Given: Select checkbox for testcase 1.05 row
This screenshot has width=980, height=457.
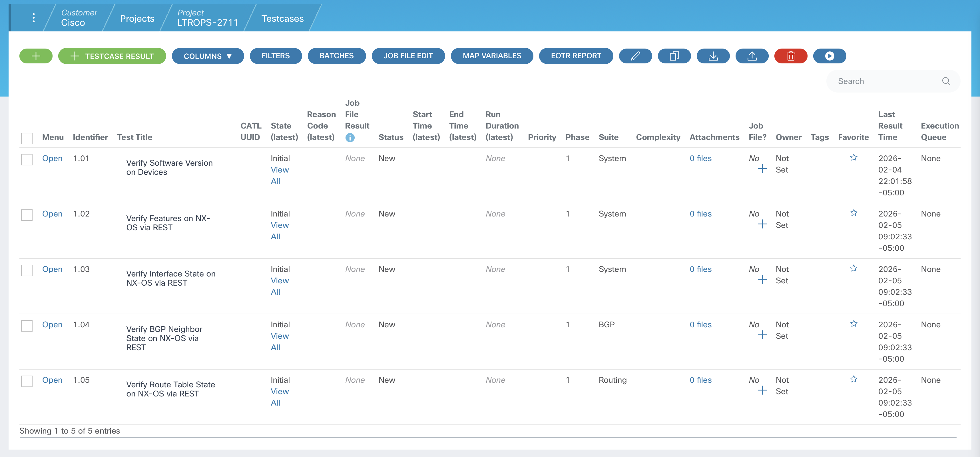Looking at the screenshot, I should (x=27, y=381).
